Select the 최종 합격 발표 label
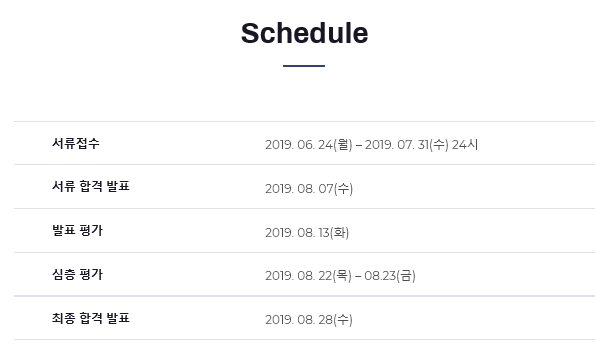Viewport: 609px width, 361px height. pyautogui.click(x=91, y=318)
